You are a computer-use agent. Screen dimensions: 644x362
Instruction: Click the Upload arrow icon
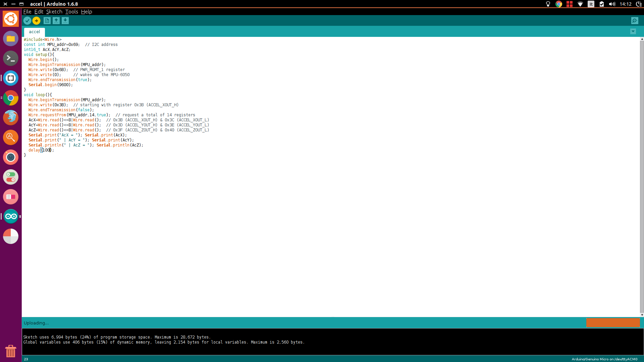[36, 21]
